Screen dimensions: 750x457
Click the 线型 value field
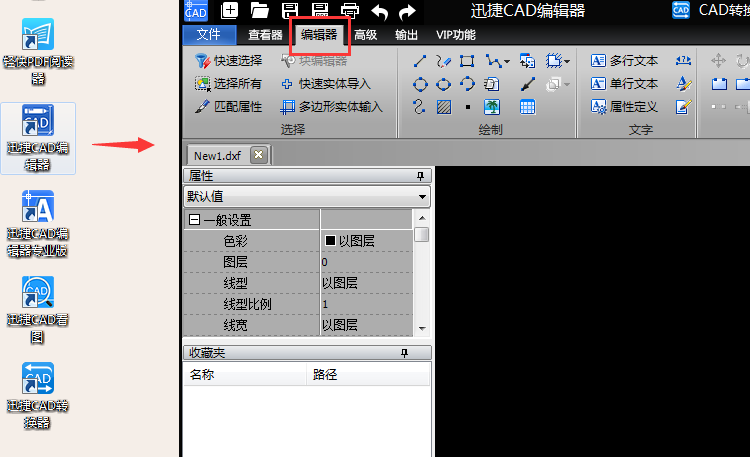click(366, 283)
